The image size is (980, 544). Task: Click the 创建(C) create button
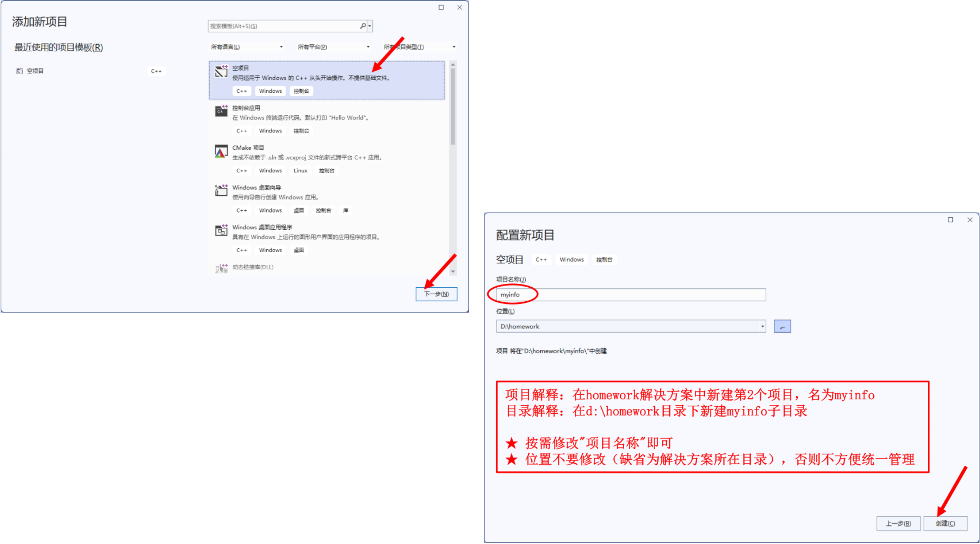(x=945, y=524)
